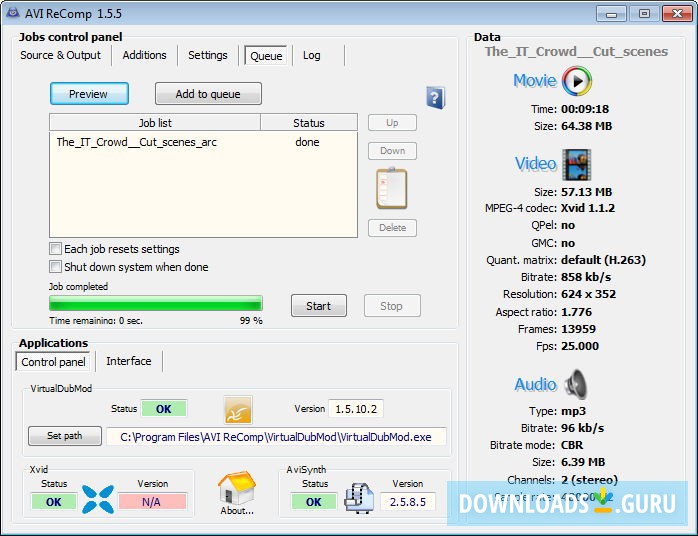Image resolution: width=698 pixels, height=536 pixels.
Task: Maximize the AVI ReComp window
Action: 644,14
